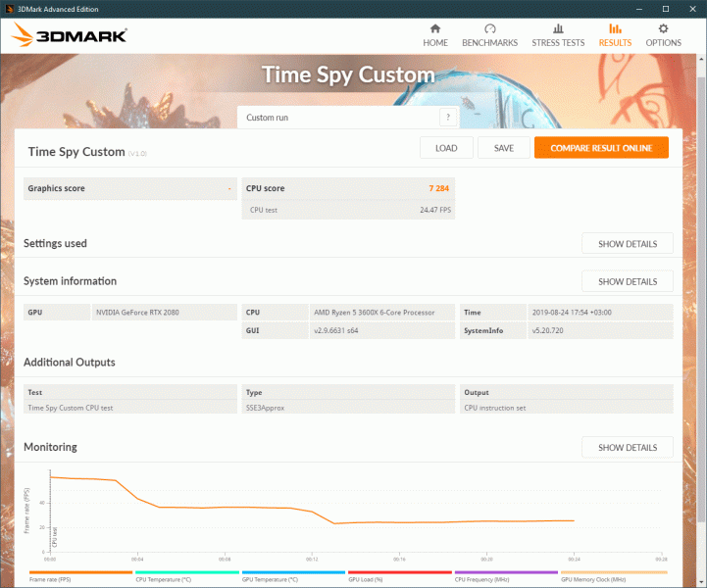Click the scrollbar up arrow

tap(701, 59)
